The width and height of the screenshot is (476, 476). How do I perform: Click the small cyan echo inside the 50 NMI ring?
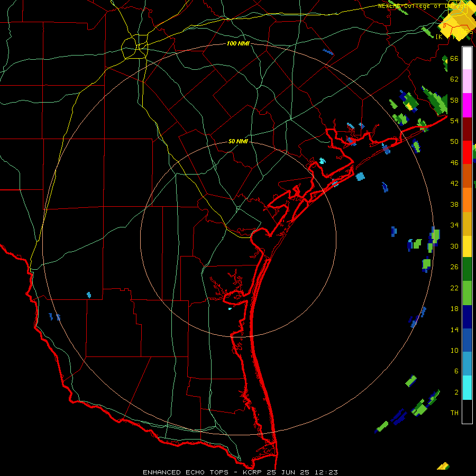230,309
